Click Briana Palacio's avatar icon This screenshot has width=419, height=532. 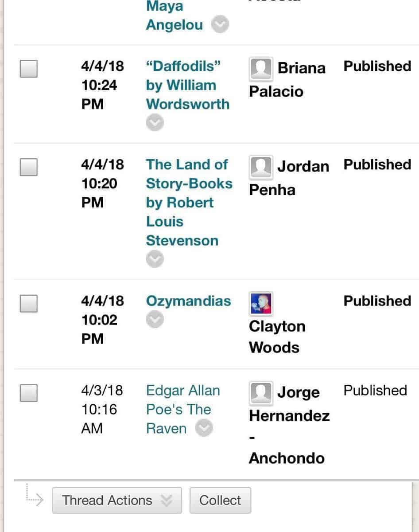tap(260, 68)
